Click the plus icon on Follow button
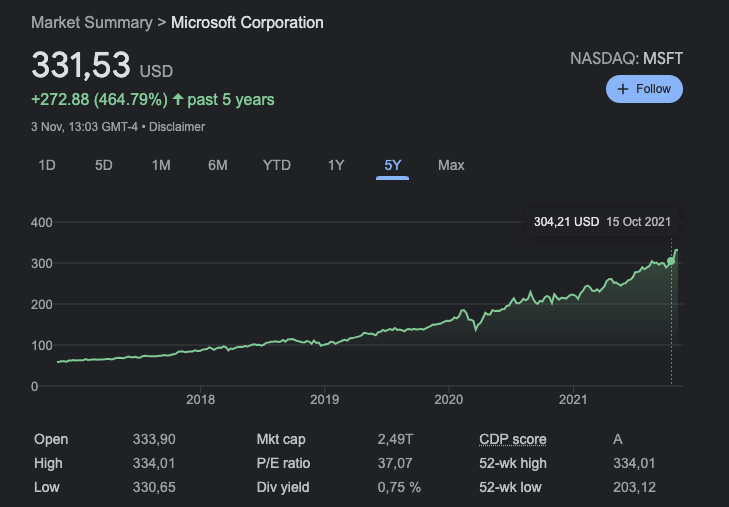The image size is (729, 507). (623, 89)
